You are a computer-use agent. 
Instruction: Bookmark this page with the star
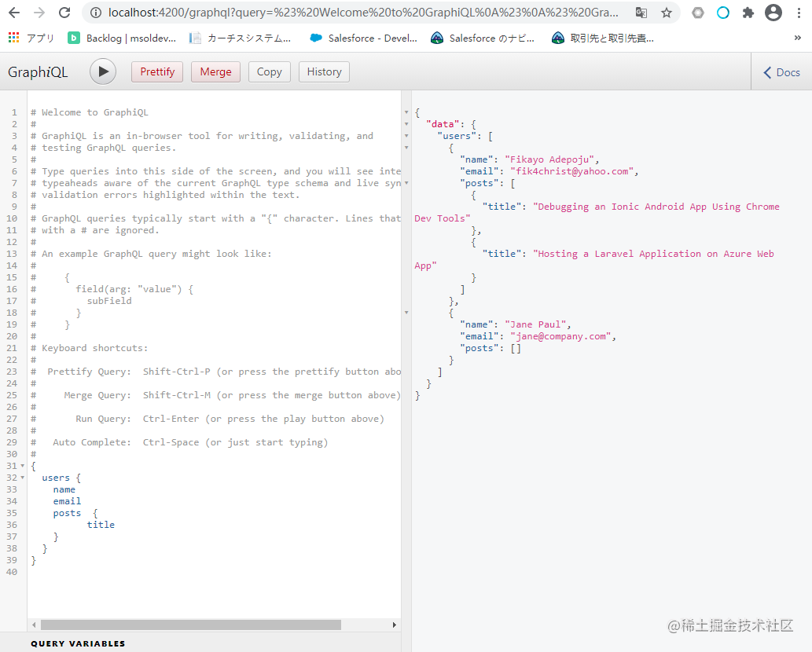click(x=667, y=13)
